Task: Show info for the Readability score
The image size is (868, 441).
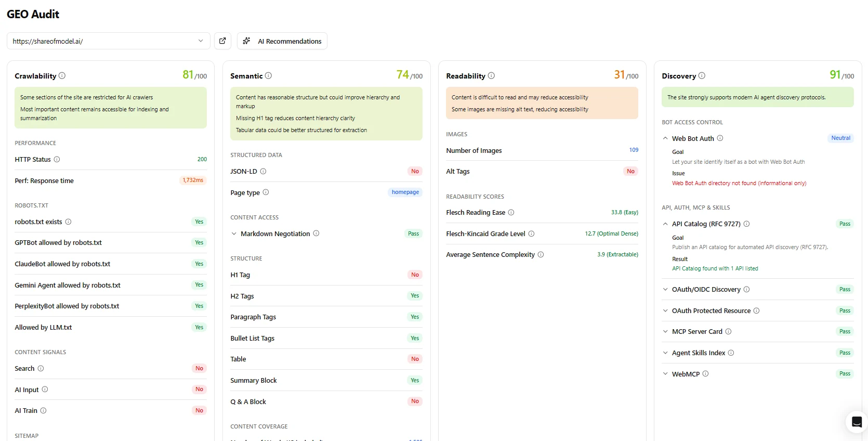Action: tap(491, 76)
